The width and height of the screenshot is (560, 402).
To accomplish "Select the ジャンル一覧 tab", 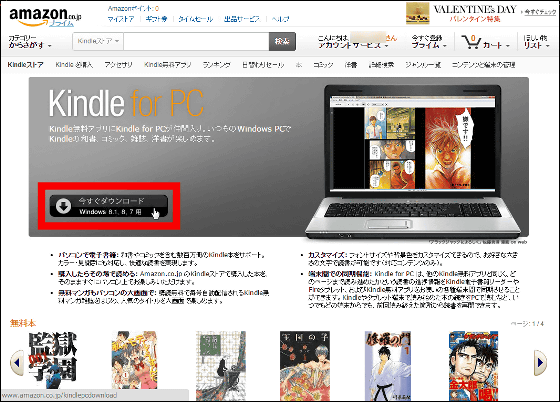I will (423, 65).
